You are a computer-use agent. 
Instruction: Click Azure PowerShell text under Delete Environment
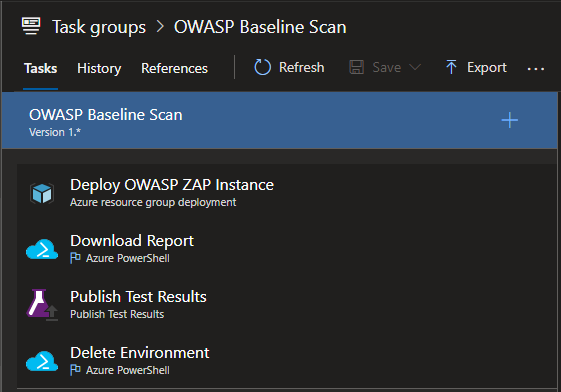coord(128,370)
